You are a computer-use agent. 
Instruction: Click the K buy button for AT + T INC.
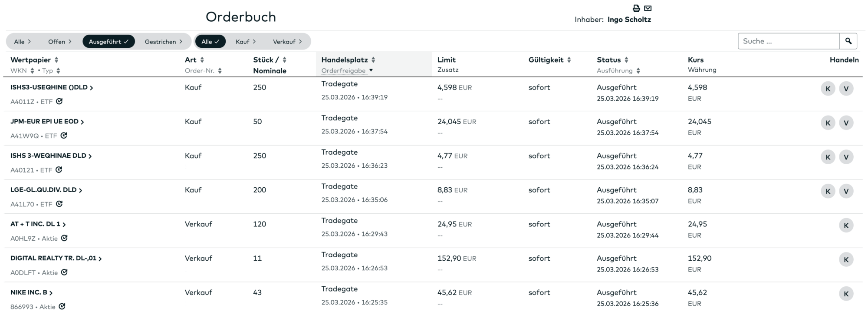click(x=846, y=225)
